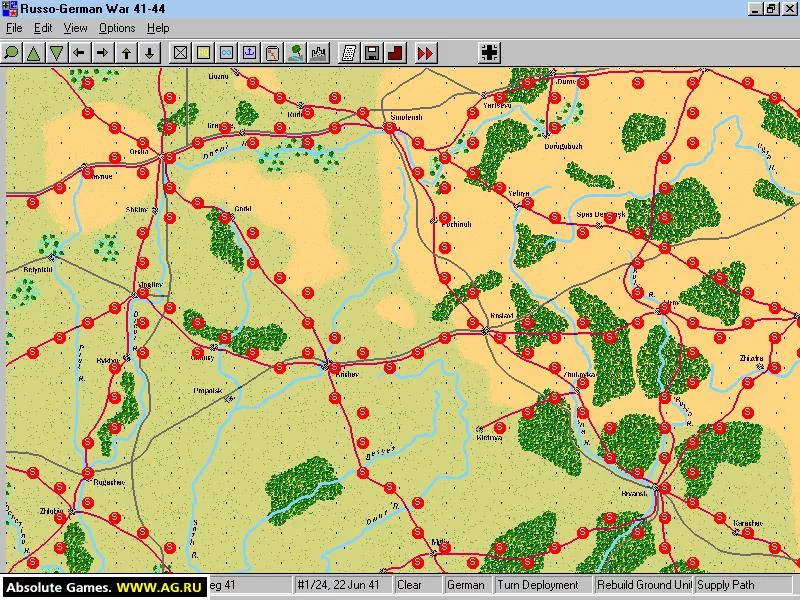This screenshot has width=800, height=600.
Task: Click the Pochinok town label
Action: (x=457, y=224)
